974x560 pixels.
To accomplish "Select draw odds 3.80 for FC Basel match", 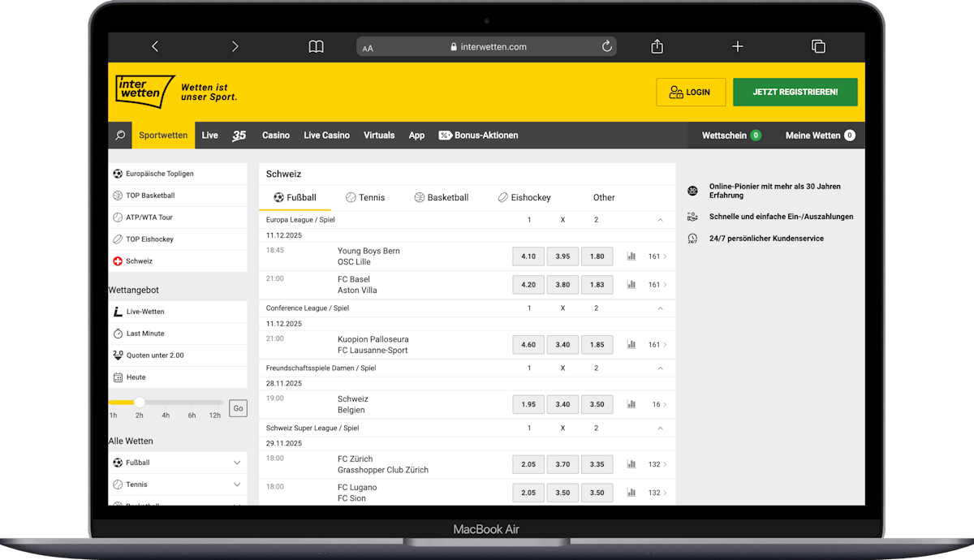I will pos(562,285).
